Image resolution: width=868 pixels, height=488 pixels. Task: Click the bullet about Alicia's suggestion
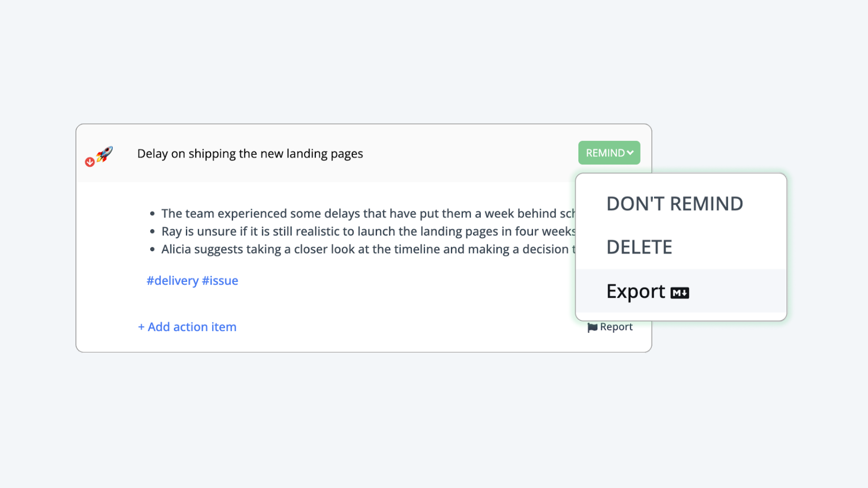point(368,249)
